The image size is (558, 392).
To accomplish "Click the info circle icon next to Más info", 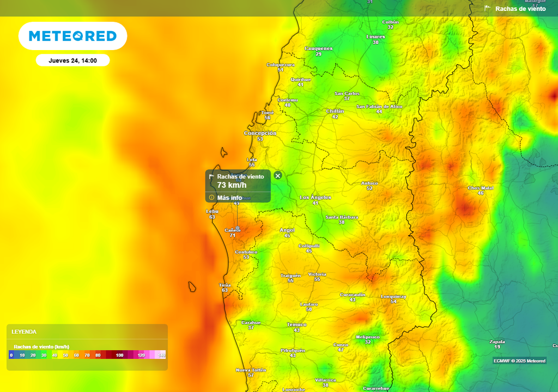I will point(211,197).
